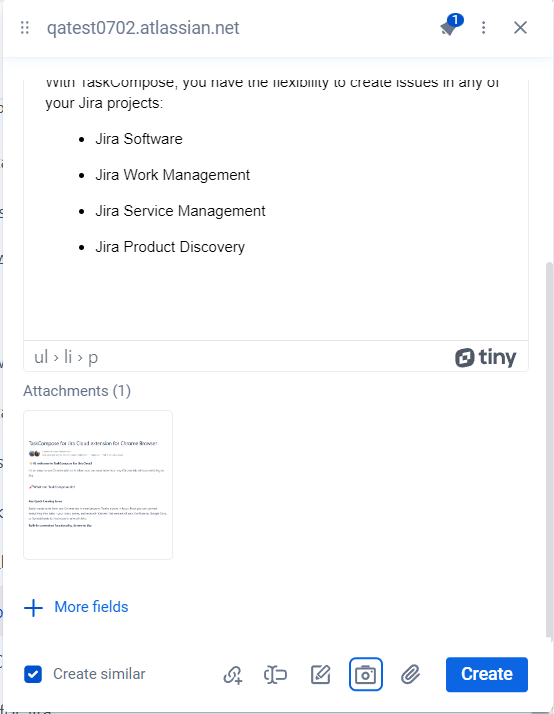
Task: Click the text field rename icon
Action: coord(275,674)
